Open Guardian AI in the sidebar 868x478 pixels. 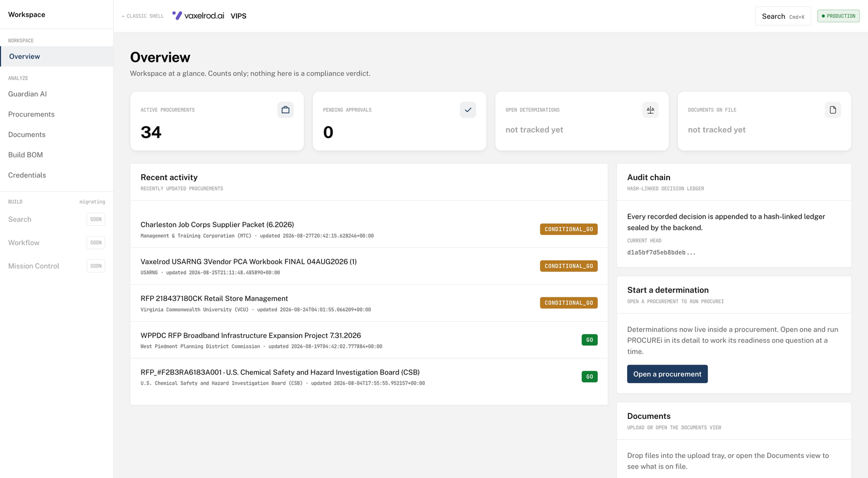(x=56, y=94)
